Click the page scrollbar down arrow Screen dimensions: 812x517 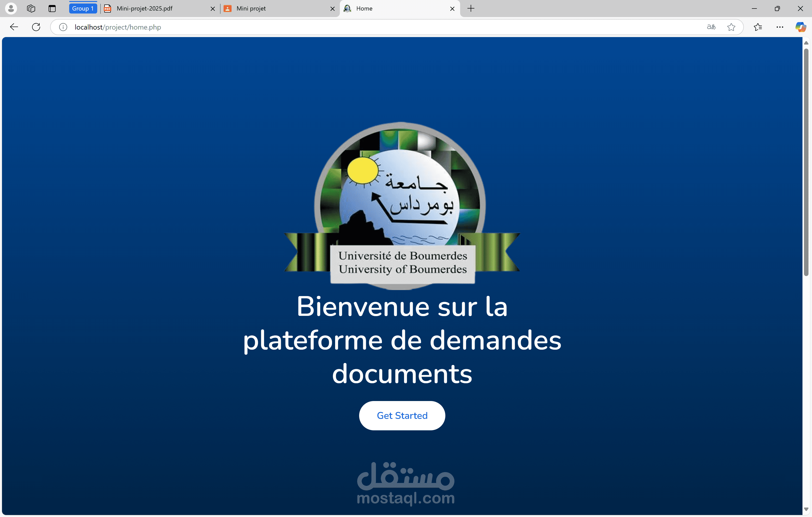click(806, 509)
